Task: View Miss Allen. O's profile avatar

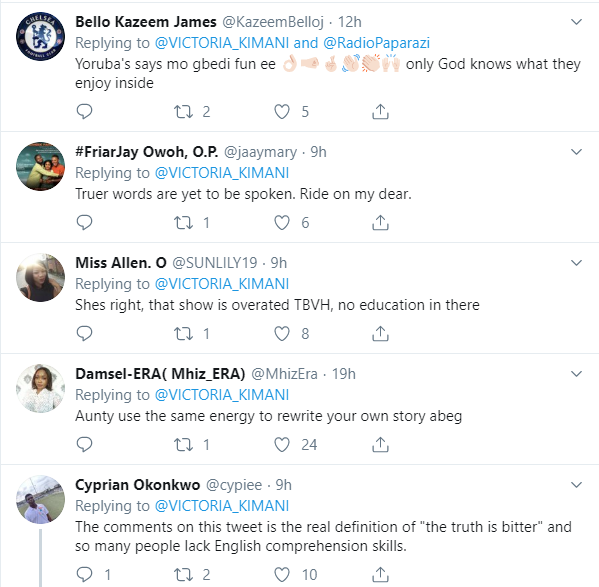Action: tap(40, 278)
